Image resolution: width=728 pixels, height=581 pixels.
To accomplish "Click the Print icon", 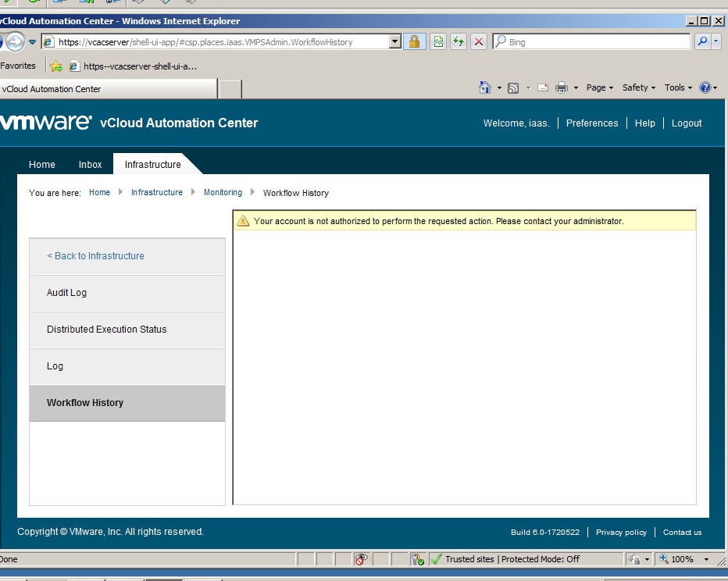I will (x=562, y=87).
